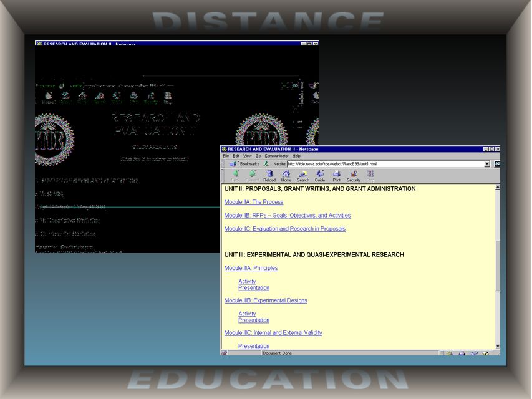Viewport: 532px width, 399px height.
Task: Click the 'Document: Done' status text
Action: [x=277, y=353]
